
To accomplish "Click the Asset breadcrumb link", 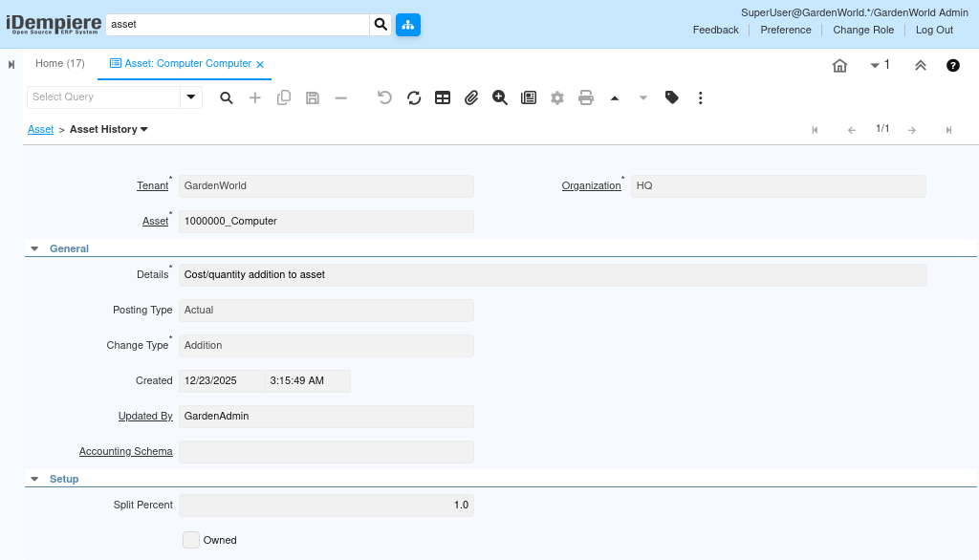I will coord(40,129).
